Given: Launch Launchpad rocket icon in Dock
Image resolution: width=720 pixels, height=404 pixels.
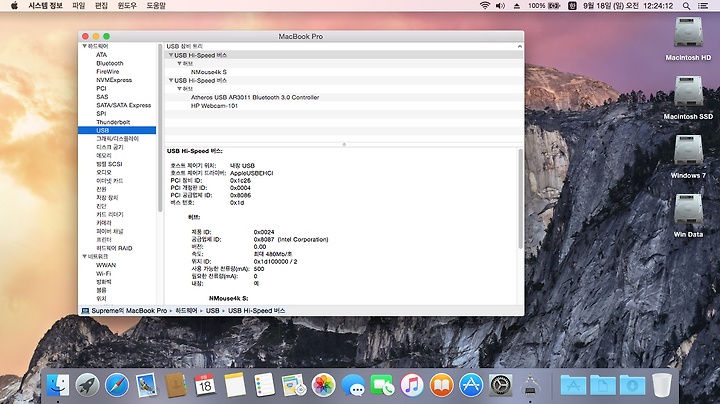Looking at the screenshot, I should click(87, 385).
